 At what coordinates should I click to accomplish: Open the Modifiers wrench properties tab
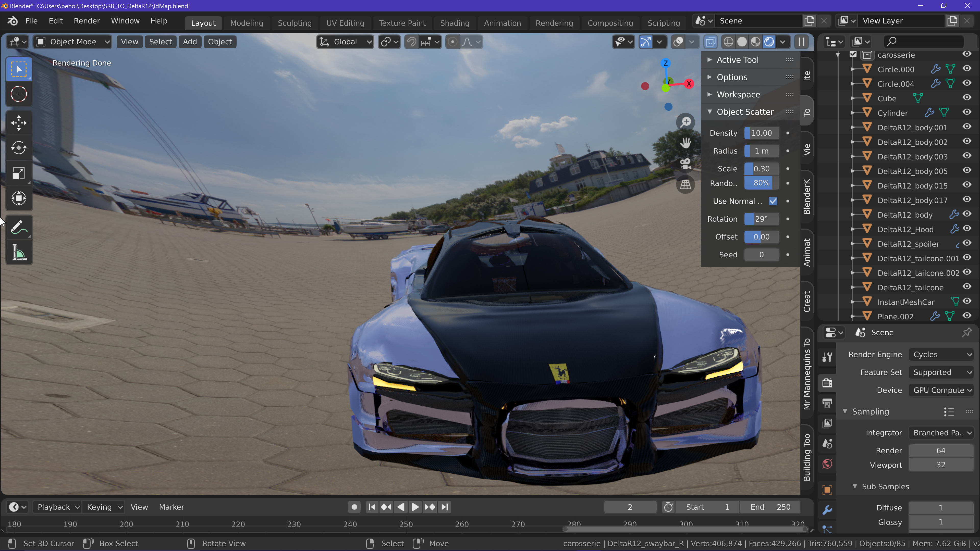[827, 510]
